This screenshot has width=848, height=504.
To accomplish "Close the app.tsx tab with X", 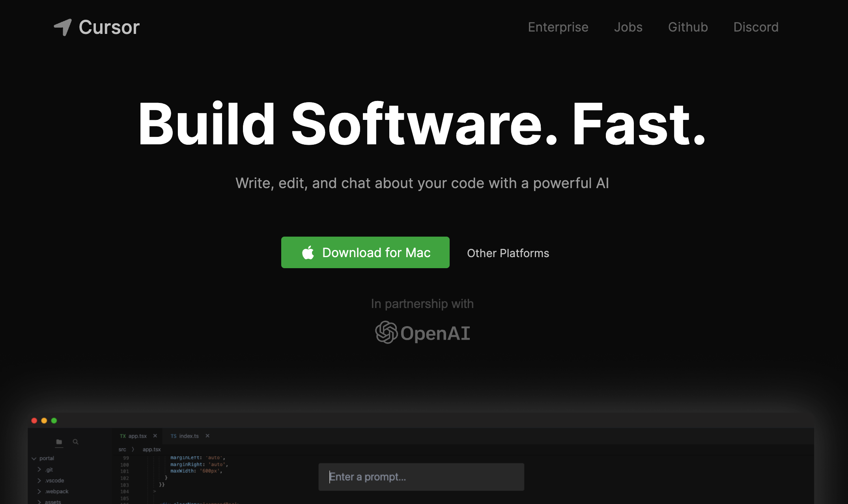I will coord(155,436).
